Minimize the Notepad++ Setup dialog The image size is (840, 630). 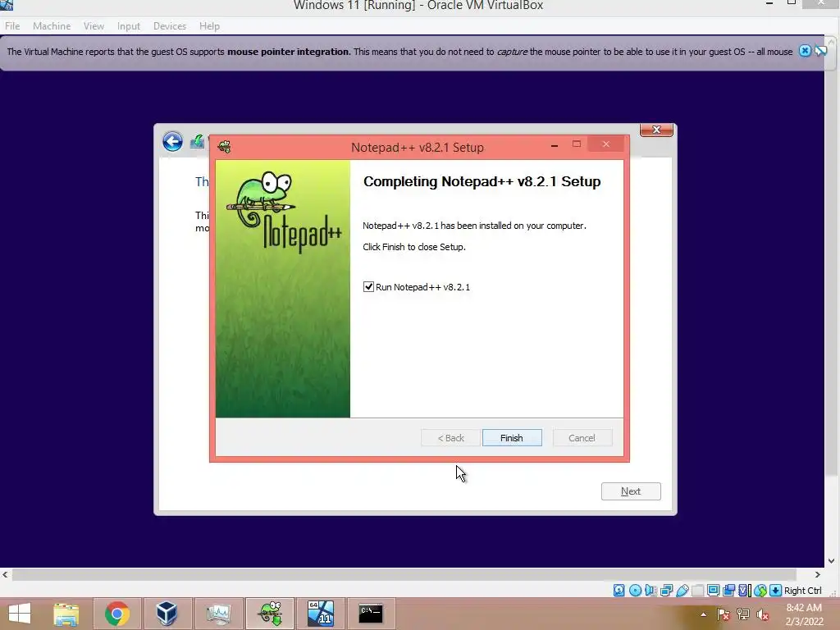click(555, 144)
